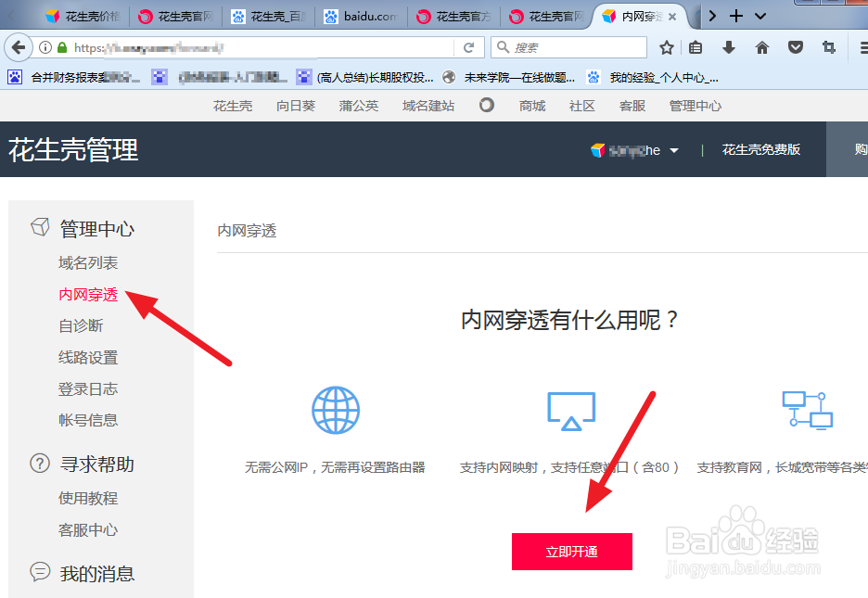Click the browser back arrow button
The width and height of the screenshot is (868, 598).
pos(19,47)
